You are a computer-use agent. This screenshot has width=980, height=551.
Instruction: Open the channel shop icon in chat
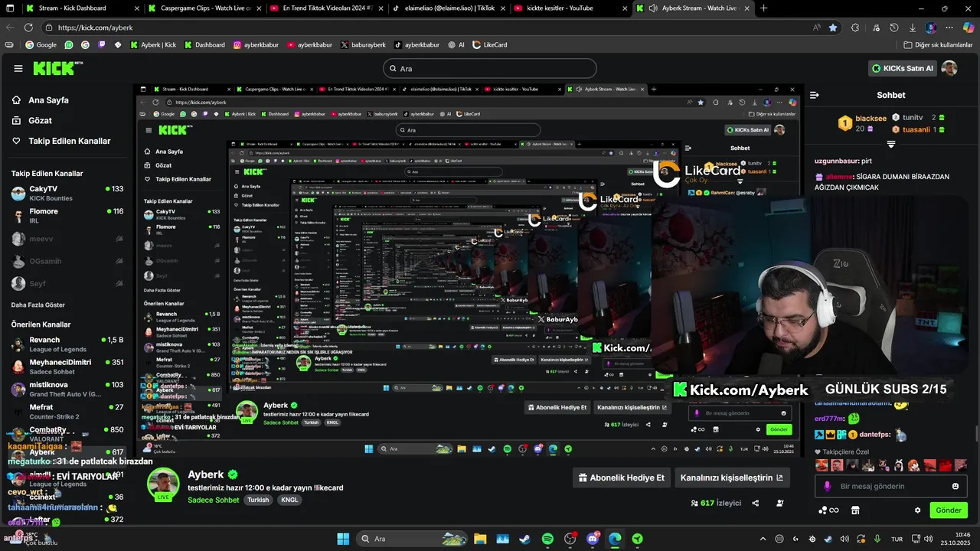click(855, 510)
